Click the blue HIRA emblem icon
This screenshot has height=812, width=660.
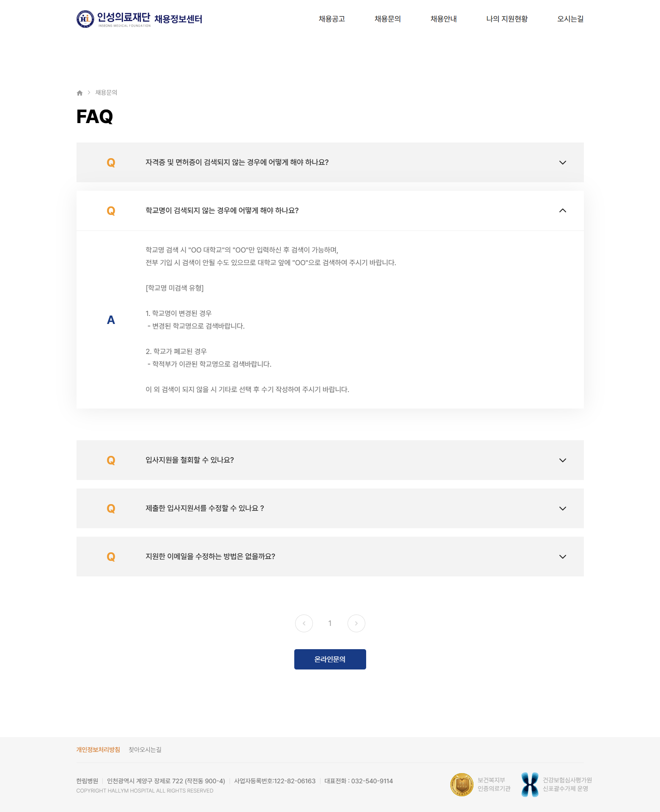point(530,785)
